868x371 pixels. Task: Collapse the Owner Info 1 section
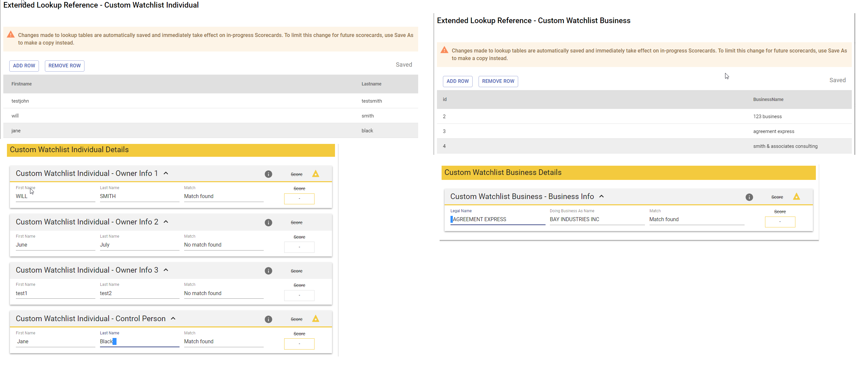pyautogui.click(x=166, y=173)
